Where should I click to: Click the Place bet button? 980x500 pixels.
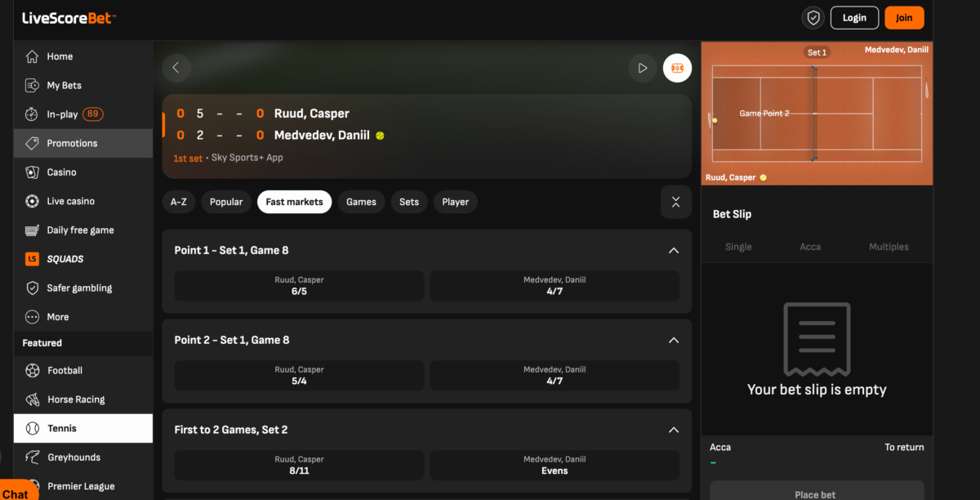[817, 490]
